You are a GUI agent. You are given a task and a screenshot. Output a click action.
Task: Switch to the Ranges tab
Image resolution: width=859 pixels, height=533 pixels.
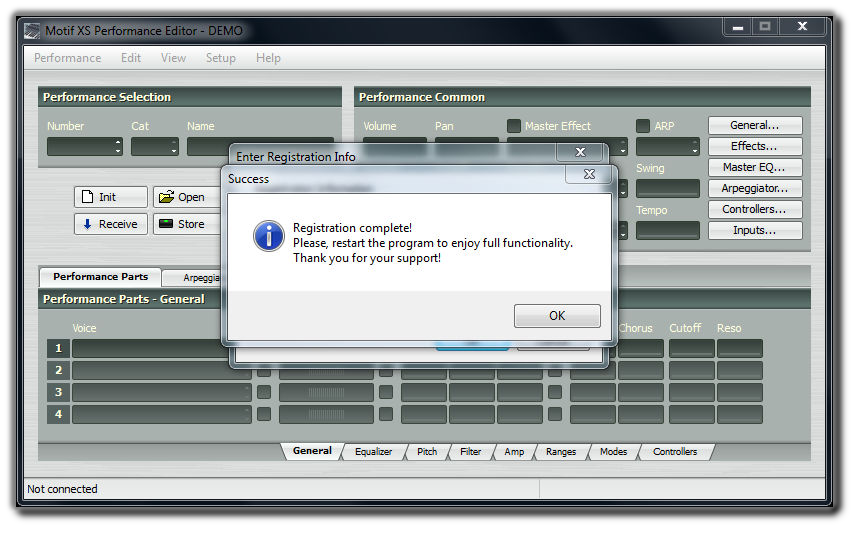pos(561,452)
